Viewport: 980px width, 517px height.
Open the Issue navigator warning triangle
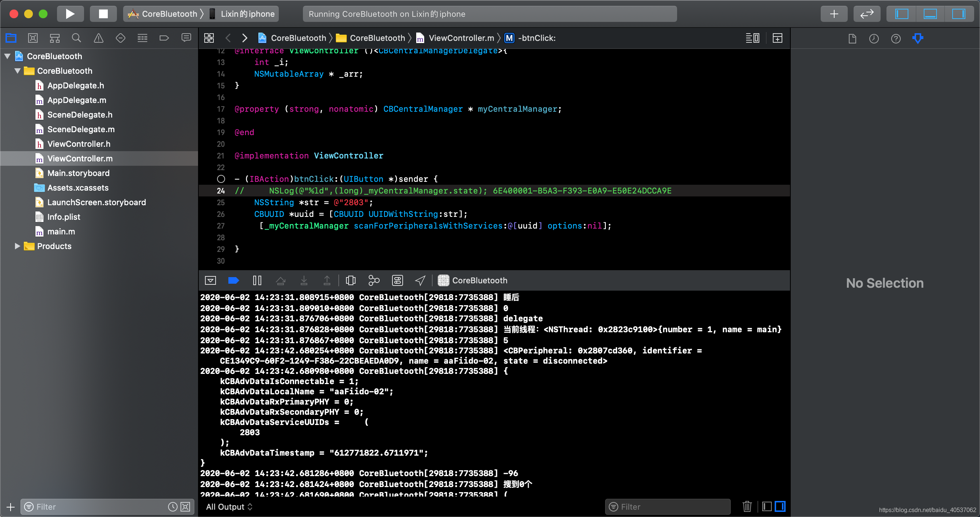[x=99, y=38]
